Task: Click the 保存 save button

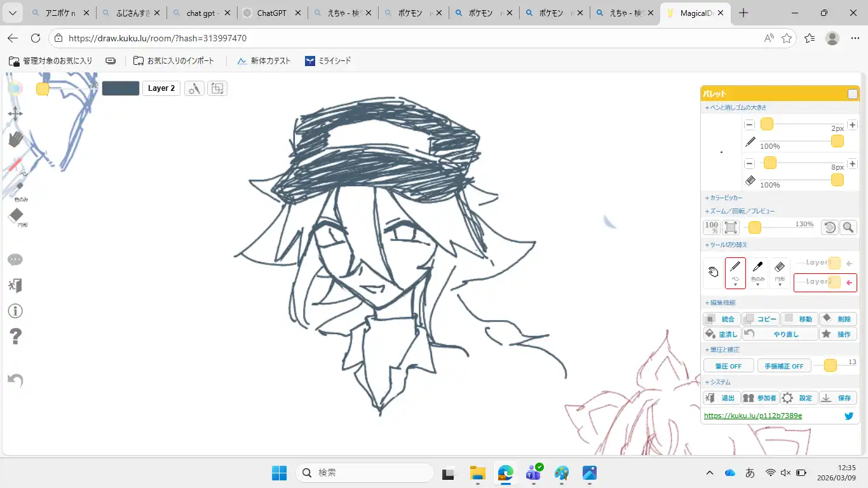Action: pos(837,398)
